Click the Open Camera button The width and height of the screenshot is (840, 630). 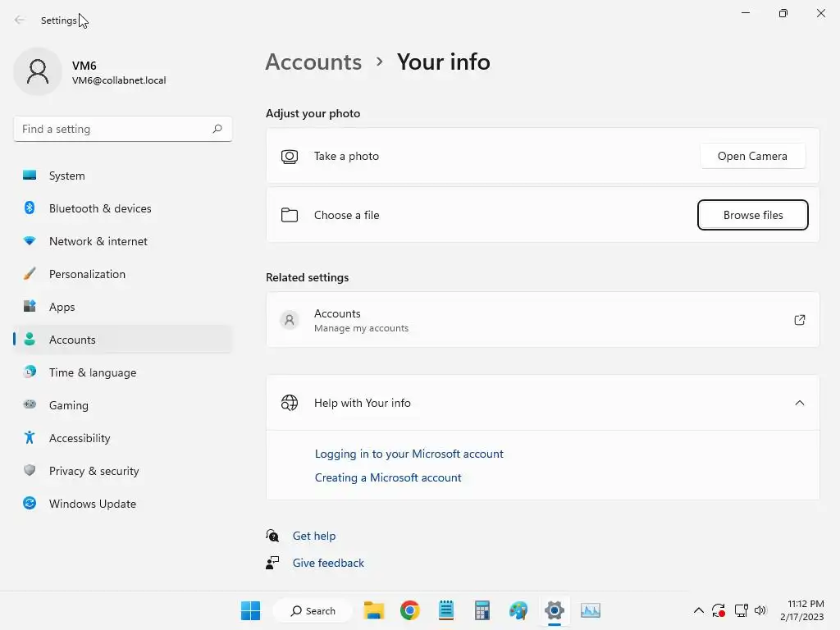tap(753, 156)
